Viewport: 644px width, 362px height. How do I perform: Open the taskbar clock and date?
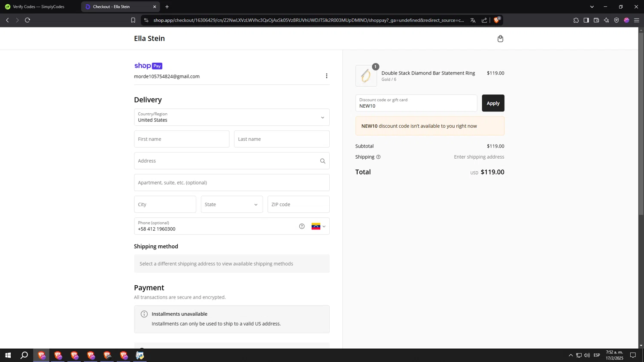coord(614,355)
